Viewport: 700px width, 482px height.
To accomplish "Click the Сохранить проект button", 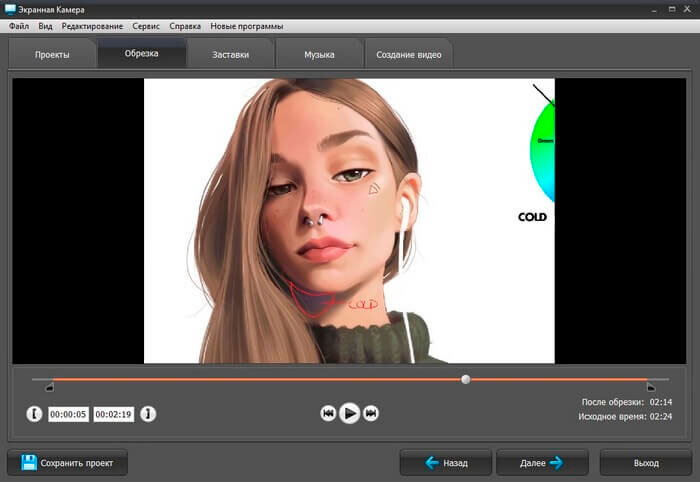I will 67,463.
